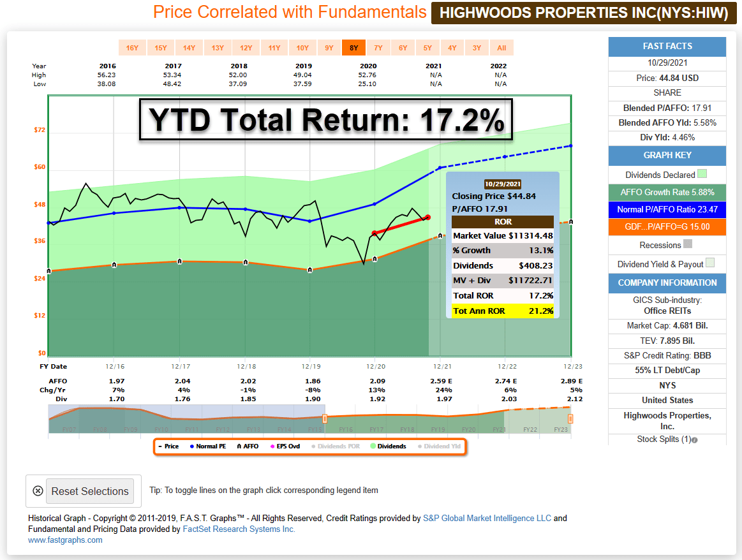The width and height of the screenshot is (742, 560).
Task: Toggle the Dividend Yield & Payout checkbox
Action: [x=710, y=263]
